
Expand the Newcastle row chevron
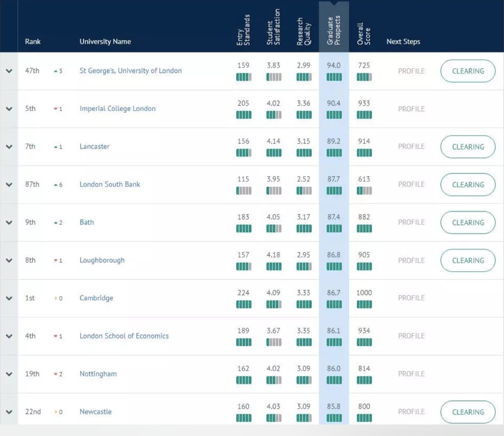point(9,412)
